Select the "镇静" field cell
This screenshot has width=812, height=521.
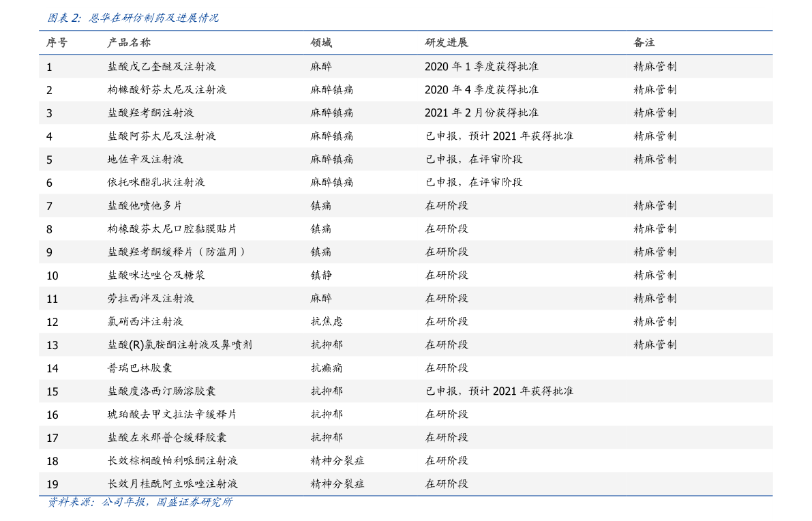coord(321,276)
